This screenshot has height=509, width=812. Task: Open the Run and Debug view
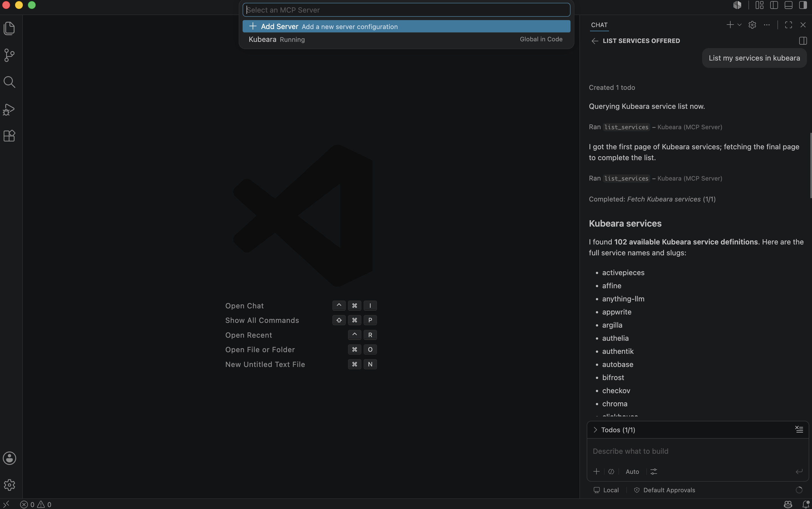(x=9, y=109)
